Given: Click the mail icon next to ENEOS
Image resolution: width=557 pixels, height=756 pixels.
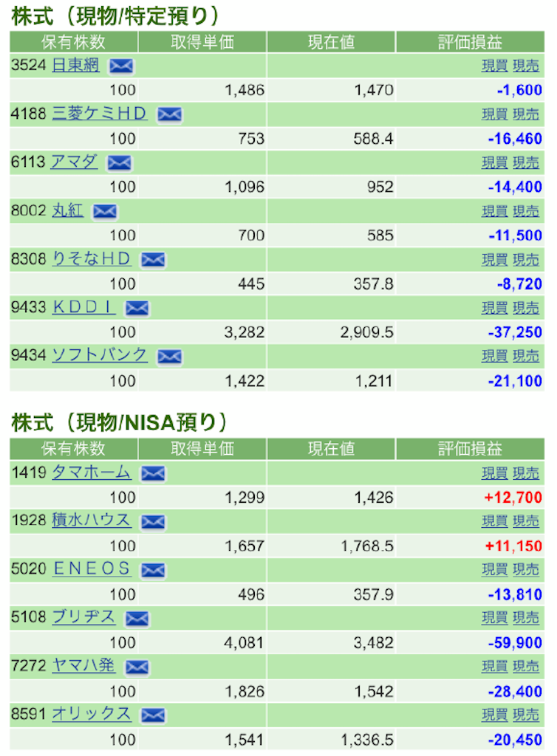Looking at the screenshot, I should [x=153, y=570].
